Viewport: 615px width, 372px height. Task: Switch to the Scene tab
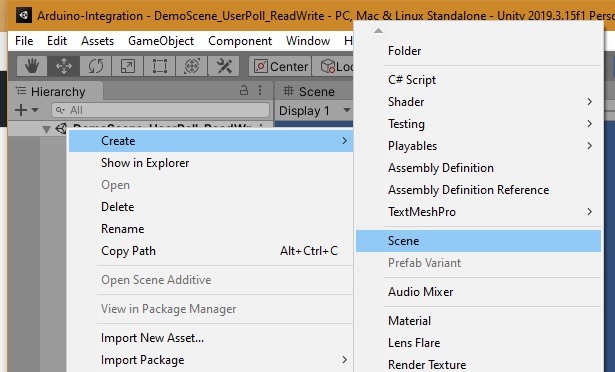[x=309, y=91]
